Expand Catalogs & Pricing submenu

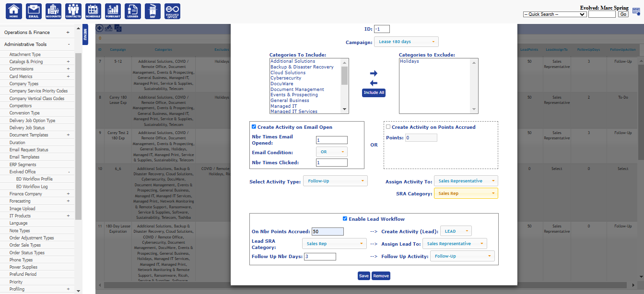click(x=68, y=62)
